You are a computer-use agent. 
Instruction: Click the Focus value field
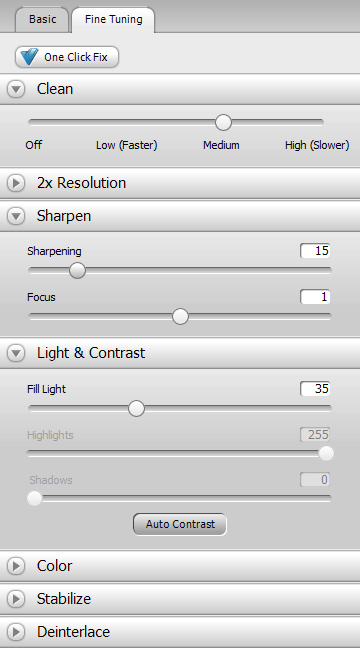click(315, 297)
